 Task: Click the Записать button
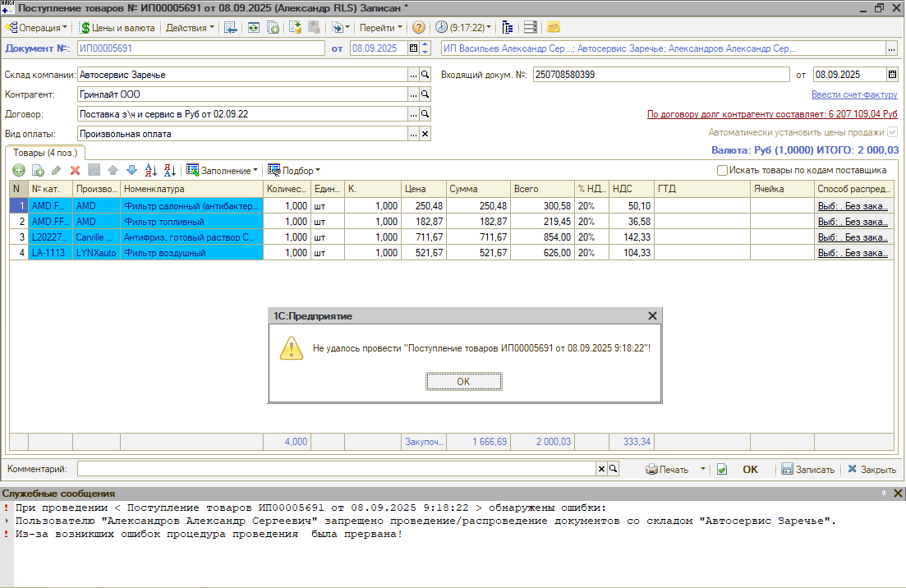click(x=807, y=470)
